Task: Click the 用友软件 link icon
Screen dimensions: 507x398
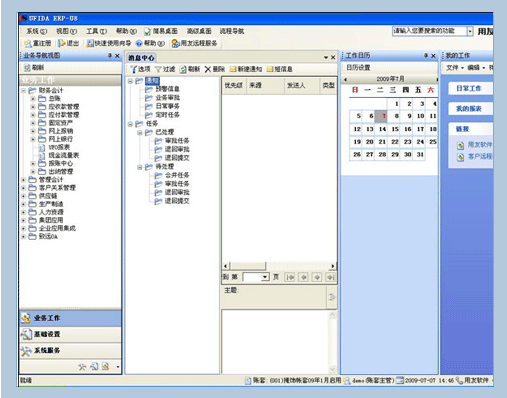Action: click(460, 145)
